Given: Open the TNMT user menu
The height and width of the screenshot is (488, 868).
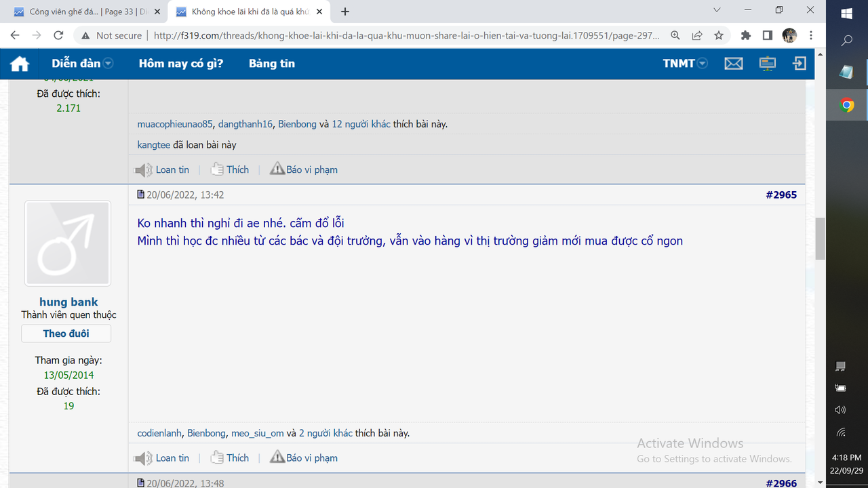Looking at the screenshot, I should click(x=679, y=64).
